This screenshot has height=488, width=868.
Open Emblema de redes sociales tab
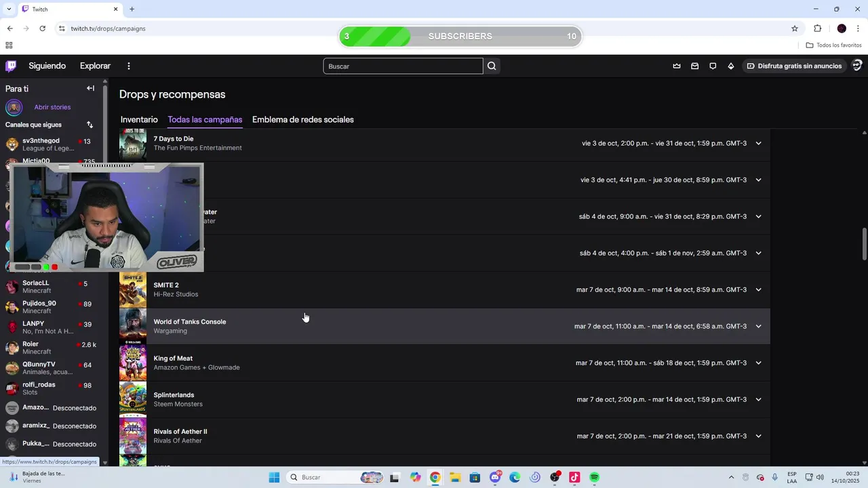pyautogui.click(x=303, y=119)
